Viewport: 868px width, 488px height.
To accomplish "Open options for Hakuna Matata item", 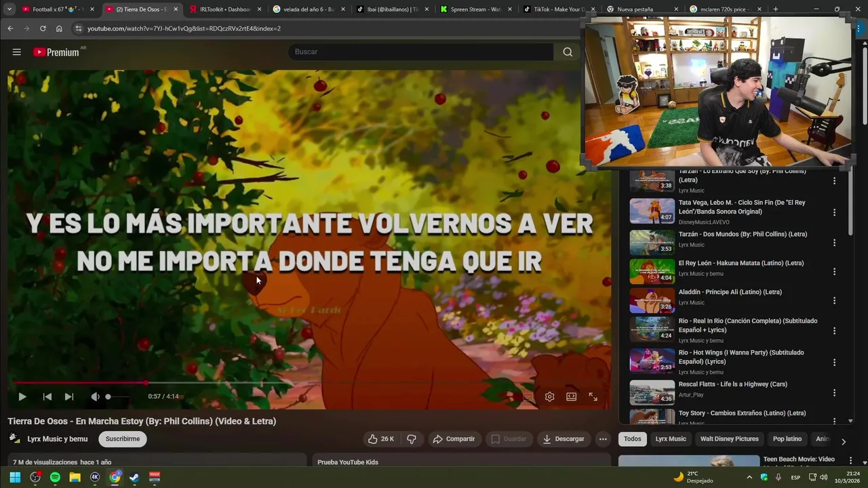I will click(x=834, y=272).
